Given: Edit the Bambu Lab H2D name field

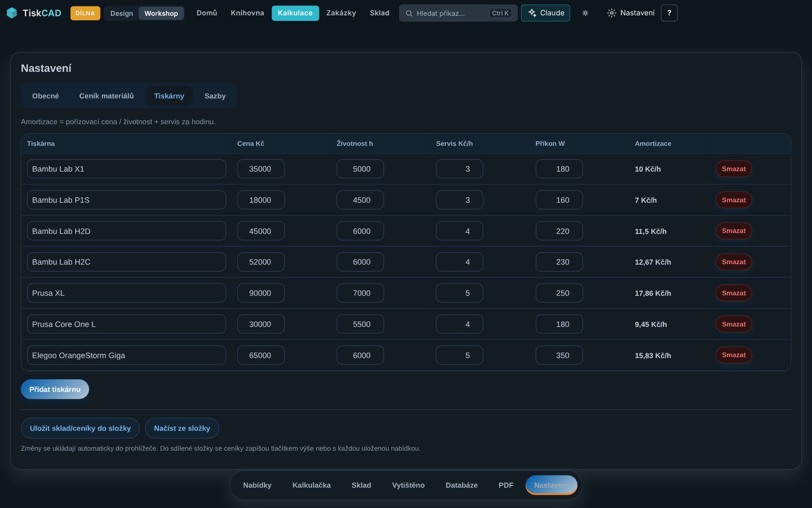Looking at the screenshot, I should (126, 231).
